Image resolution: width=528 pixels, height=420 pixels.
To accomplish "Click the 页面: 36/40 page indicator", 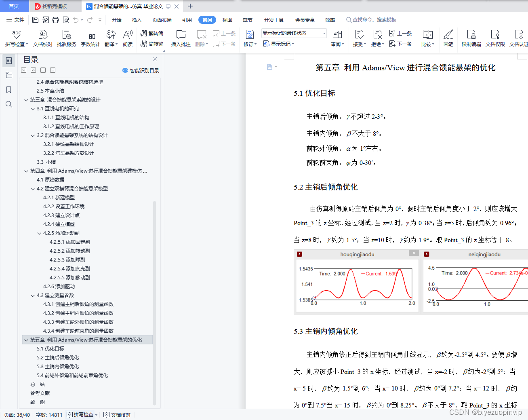I will click(17, 415).
